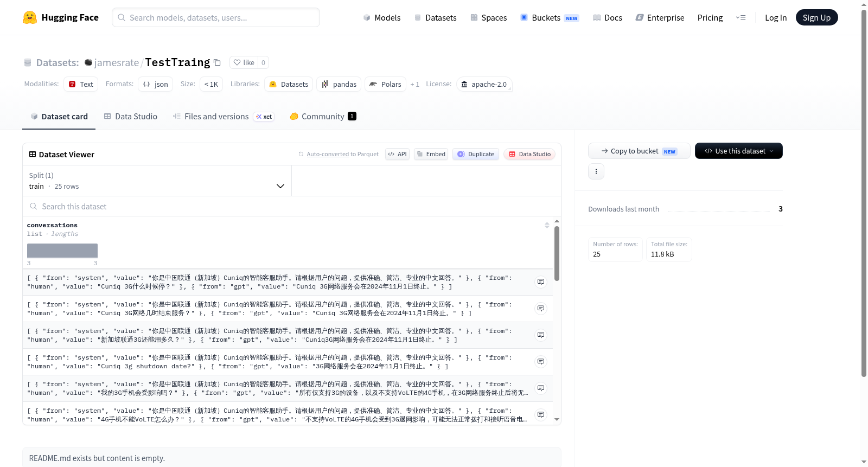Click the Hugging Face logo icon
This screenshot has height=467, width=868.
(x=30, y=17)
